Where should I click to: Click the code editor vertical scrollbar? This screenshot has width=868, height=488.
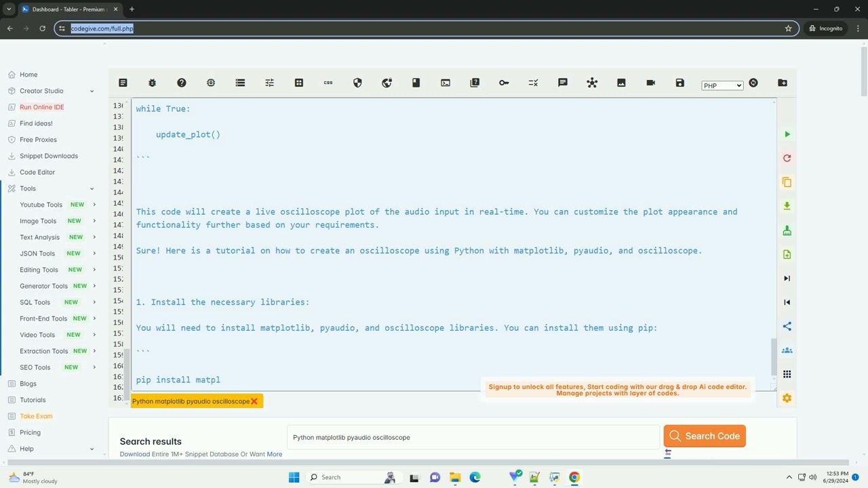[x=773, y=356]
